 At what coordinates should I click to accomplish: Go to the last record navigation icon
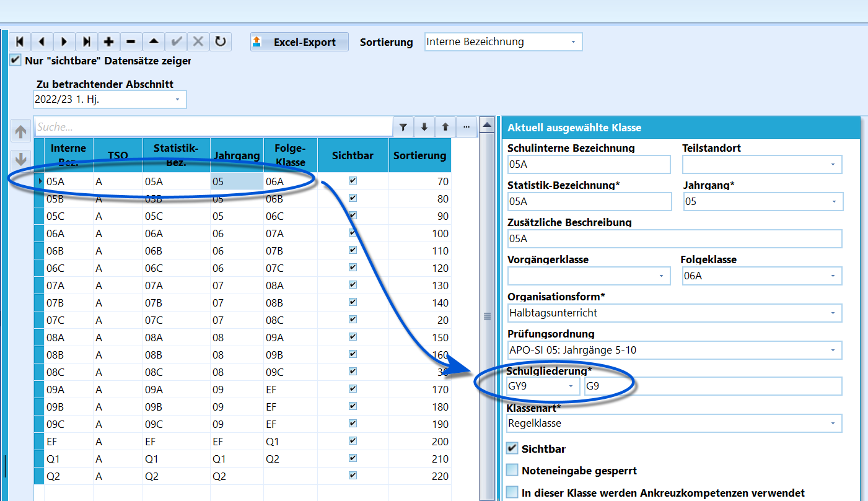(87, 41)
